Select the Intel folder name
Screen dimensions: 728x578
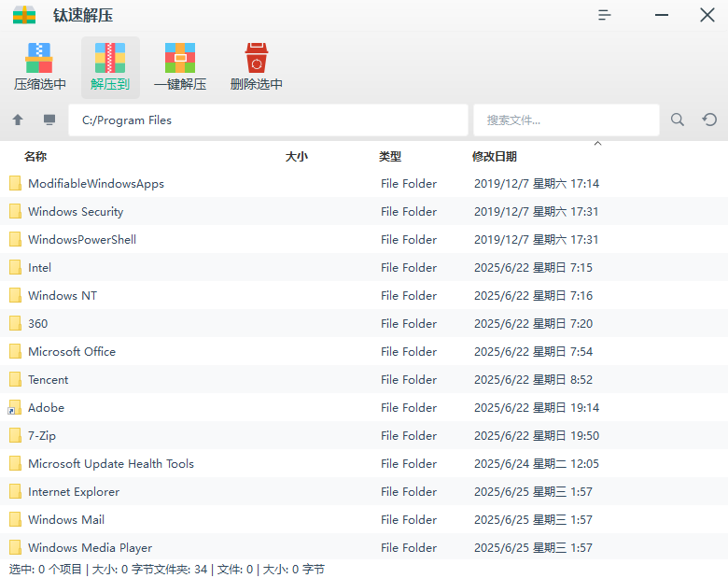(39, 267)
